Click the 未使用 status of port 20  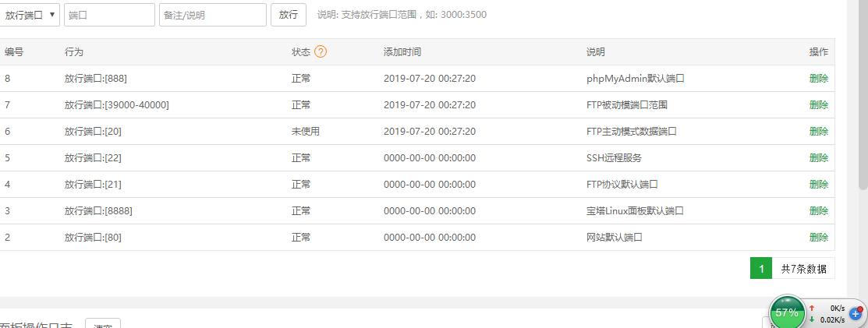306,132
